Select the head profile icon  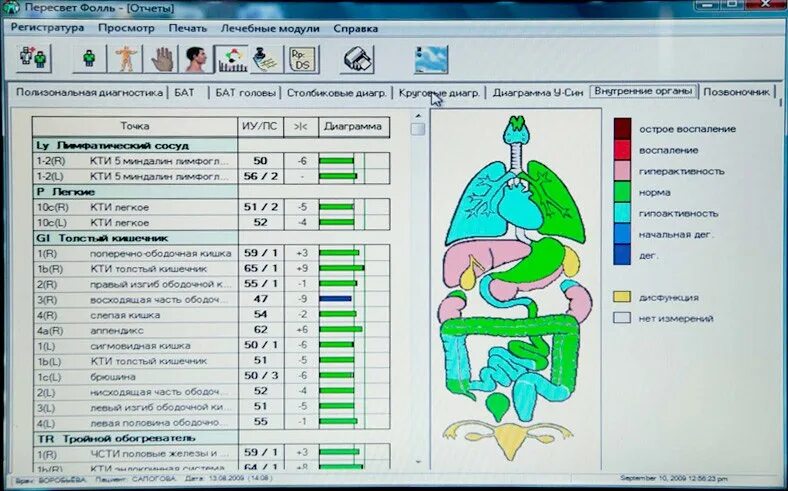click(196, 58)
